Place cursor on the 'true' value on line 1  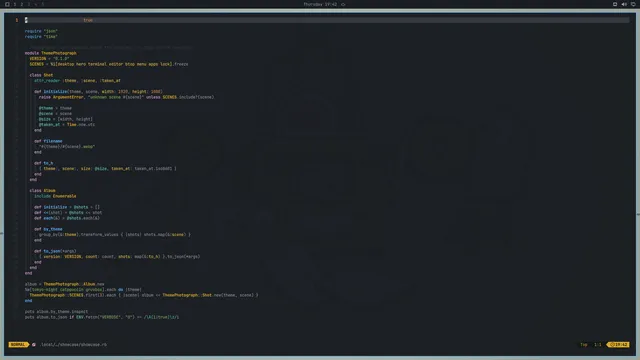coord(88,20)
